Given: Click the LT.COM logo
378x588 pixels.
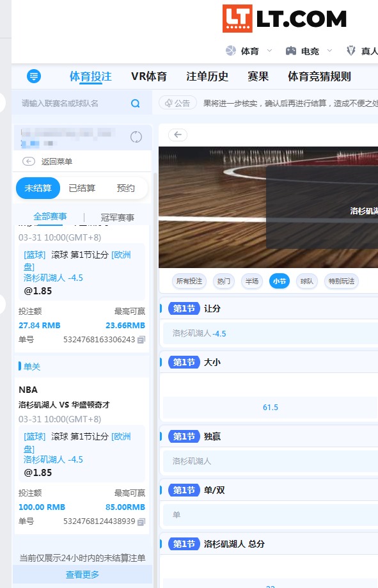Looking at the screenshot, I should (284, 19).
